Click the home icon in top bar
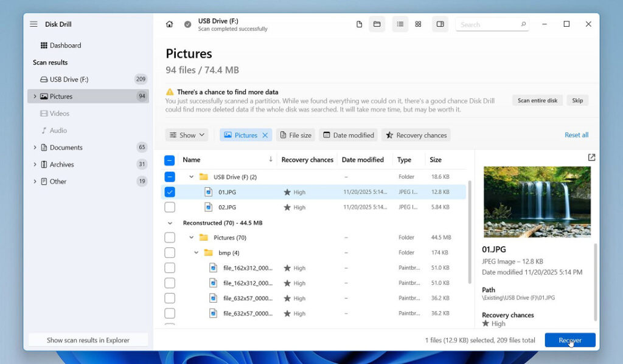 [x=169, y=24]
